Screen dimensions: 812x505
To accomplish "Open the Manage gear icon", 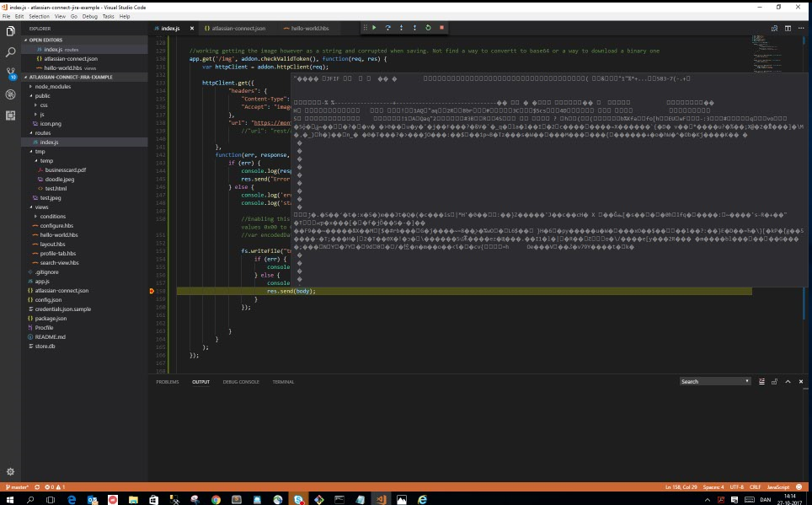I will [10, 471].
